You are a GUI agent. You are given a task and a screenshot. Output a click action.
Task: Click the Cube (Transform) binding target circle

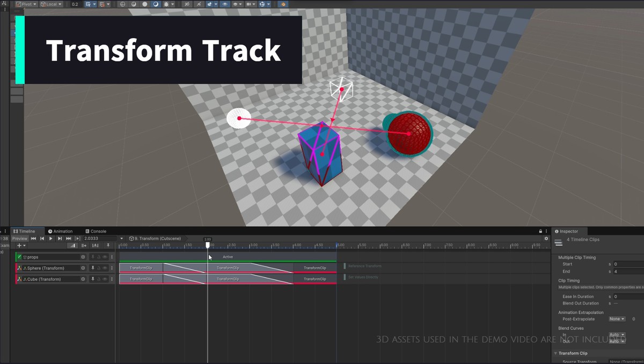click(x=83, y=279)
